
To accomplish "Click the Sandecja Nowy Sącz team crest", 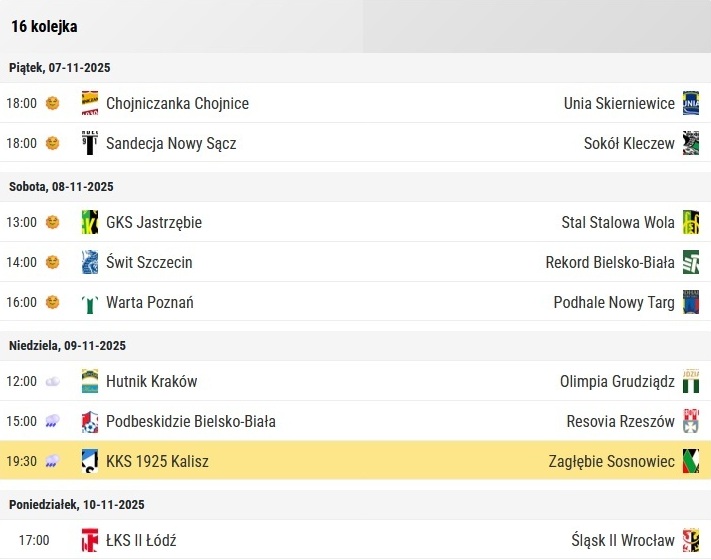I will point(90,143).
